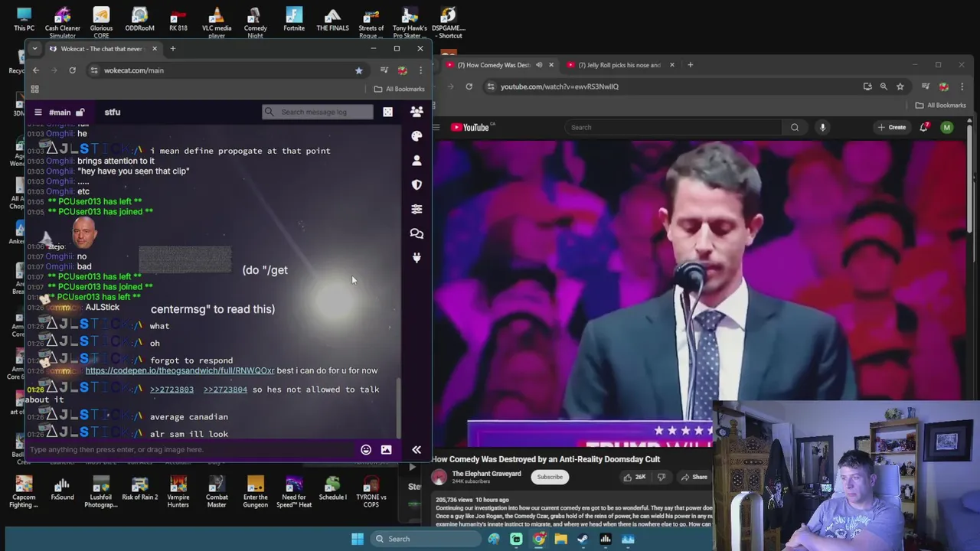980x551 pixels.
Task: Open the Wokecat shield moderation icon
Action: coord(416,184)
